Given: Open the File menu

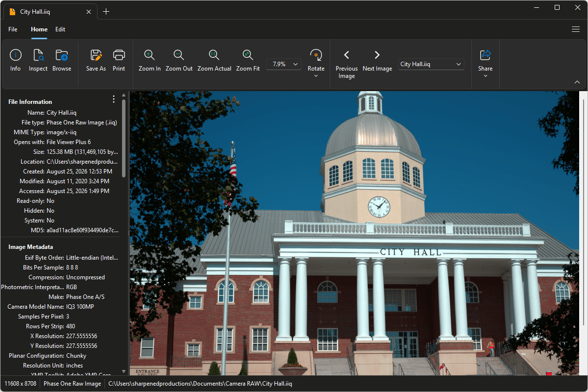Looking at the screenshot, I should click(x=13, y=29).
